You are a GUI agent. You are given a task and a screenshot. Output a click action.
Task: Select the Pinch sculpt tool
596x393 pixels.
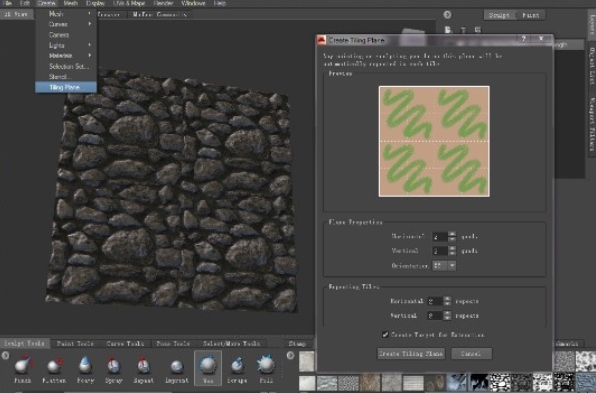click(24, 369)
